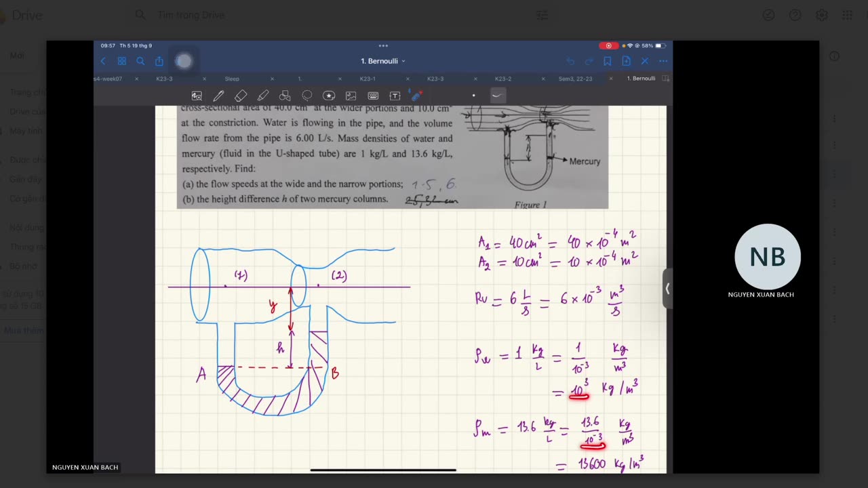Open the iPad multitasking three-dot menu
The image size is (868, 488).
(383, 45)
